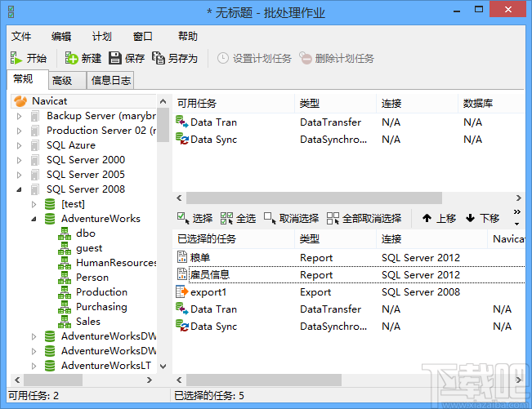Click the SQL Azure server icon
The image size is (532, 409).
tap(34, 145)
